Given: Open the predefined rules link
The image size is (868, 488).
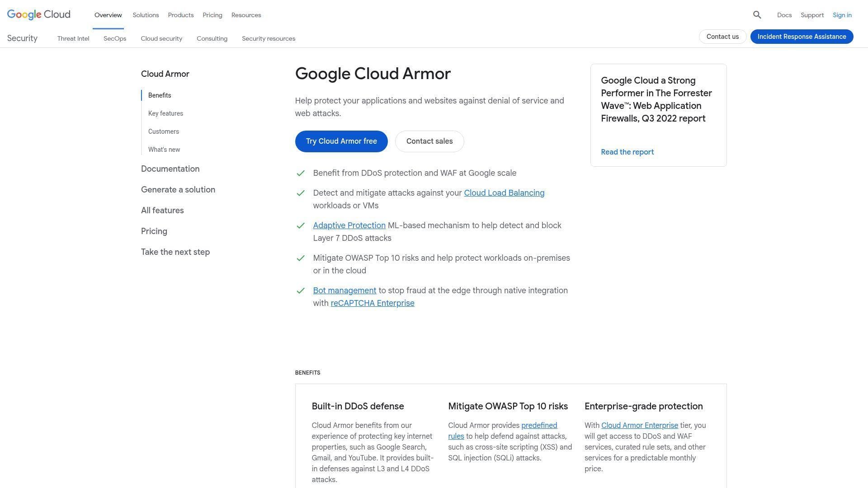Looking at the screenshot, I should (503, 431).
